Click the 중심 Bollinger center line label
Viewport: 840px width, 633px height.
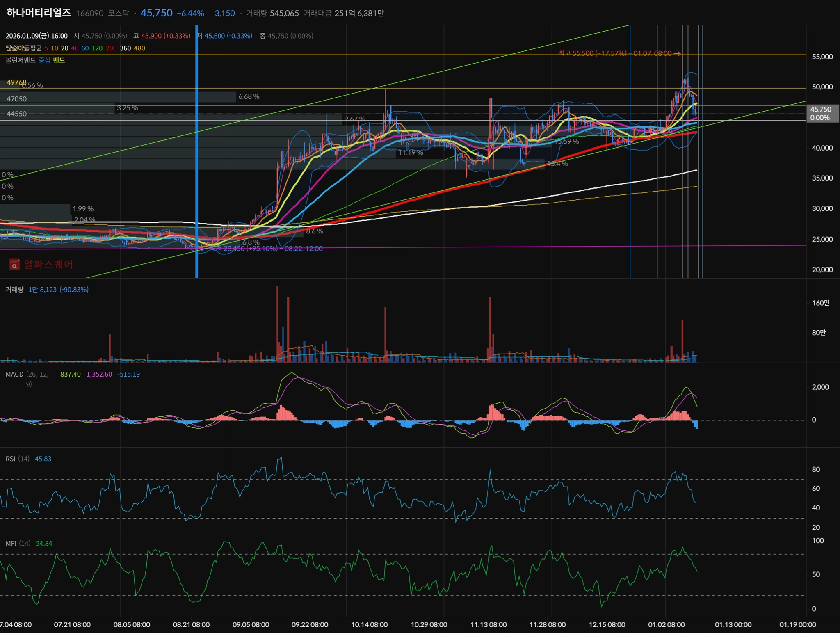click(x=44, y=60)
